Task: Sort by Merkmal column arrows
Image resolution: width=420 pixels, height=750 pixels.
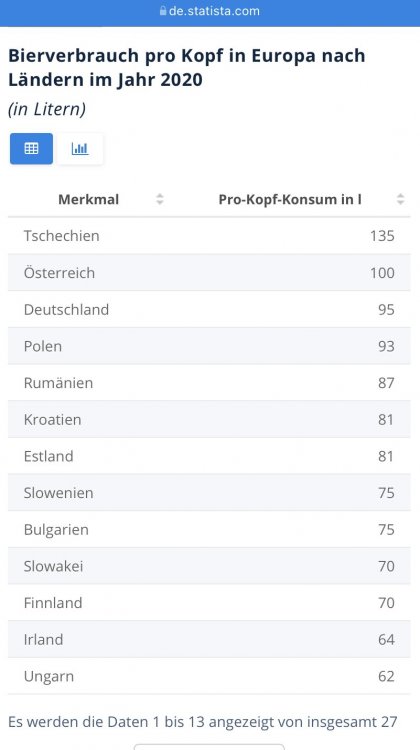Action: [160, 199]
